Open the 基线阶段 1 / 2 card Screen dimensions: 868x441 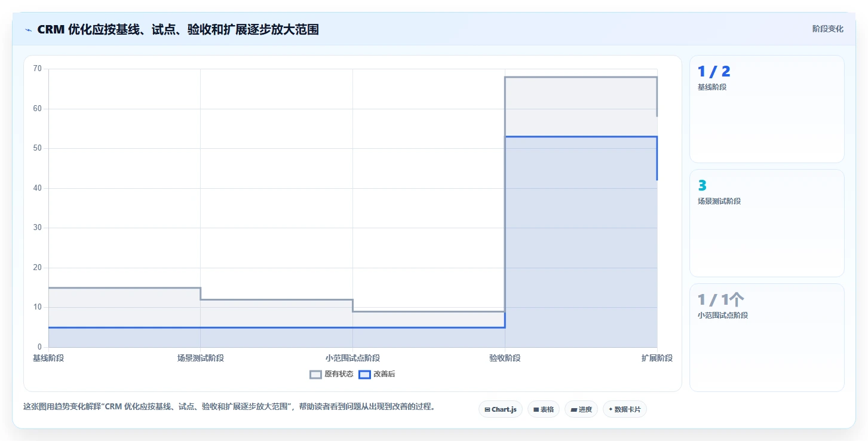767,109
